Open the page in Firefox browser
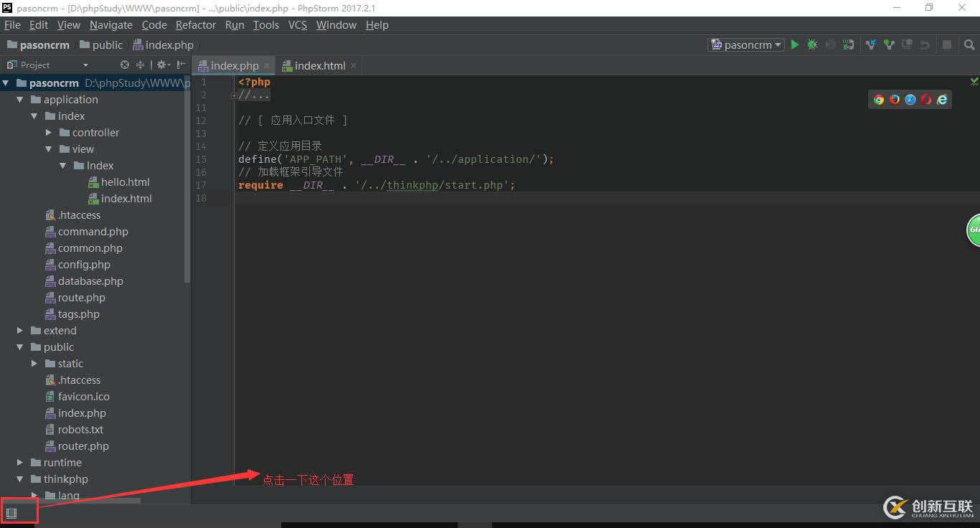Viewport: 980px width, 528px height. 895,100
